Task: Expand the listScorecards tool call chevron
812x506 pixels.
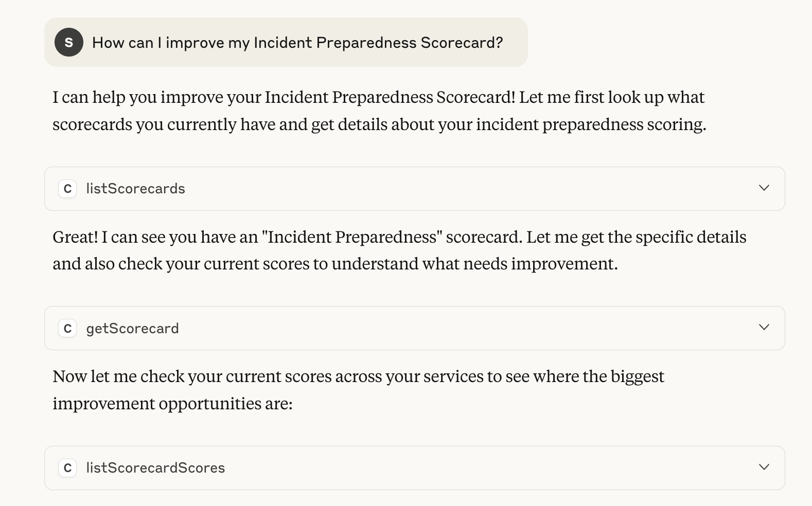Action: click(x=764, y=188)
